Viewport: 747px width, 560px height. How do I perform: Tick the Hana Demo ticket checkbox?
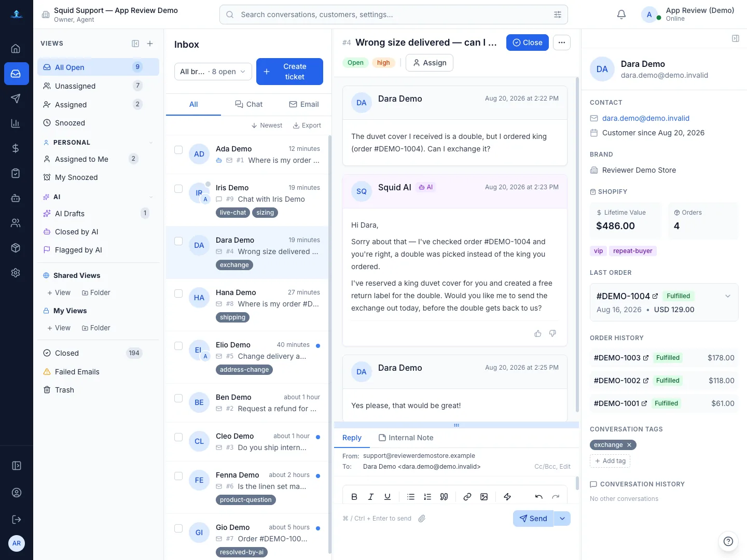click(178, 293)
